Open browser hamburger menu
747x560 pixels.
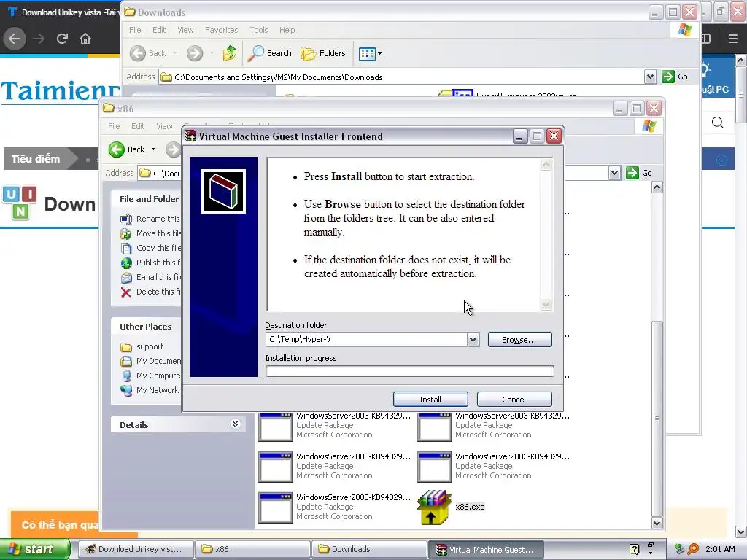pos(733,39)
